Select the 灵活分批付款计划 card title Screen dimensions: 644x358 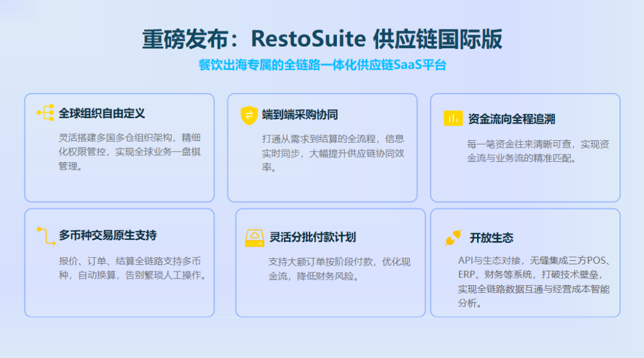pyautogui.click(x=312, y=237)
